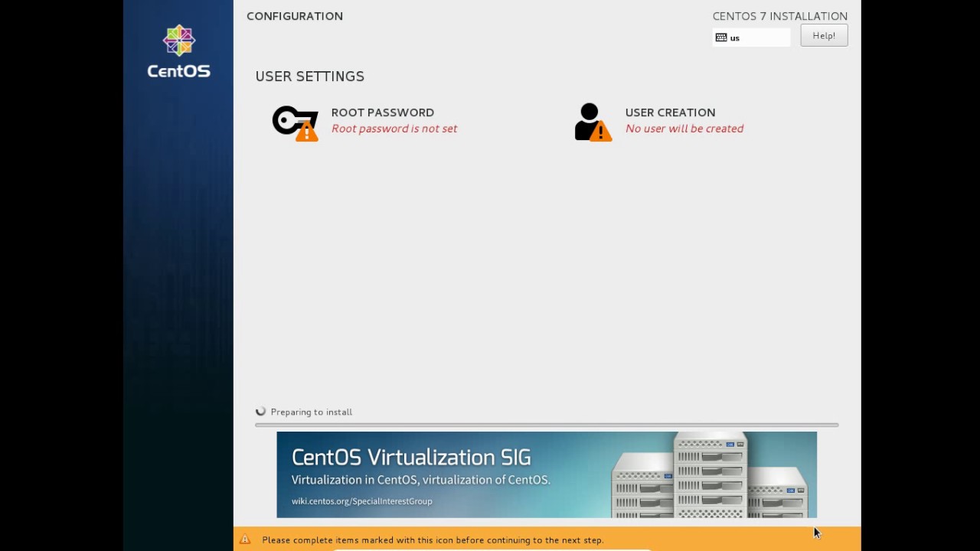
Task: Click the CentOS logo in sidebar
Action: tap(178, 51)
